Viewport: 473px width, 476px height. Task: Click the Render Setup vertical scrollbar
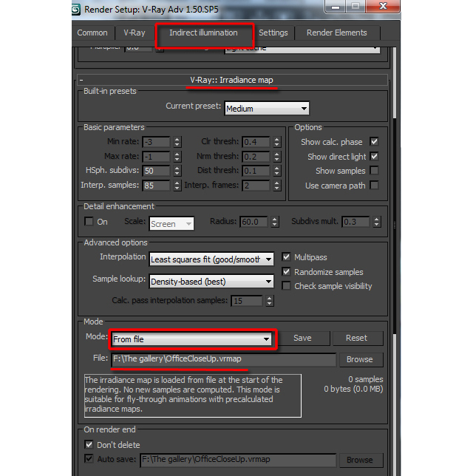pos(395,225)
